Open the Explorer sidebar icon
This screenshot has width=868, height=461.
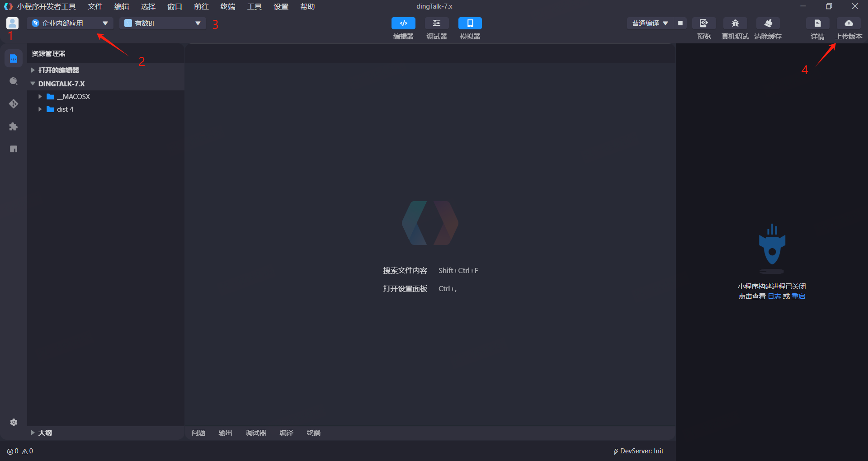[14, 59]
